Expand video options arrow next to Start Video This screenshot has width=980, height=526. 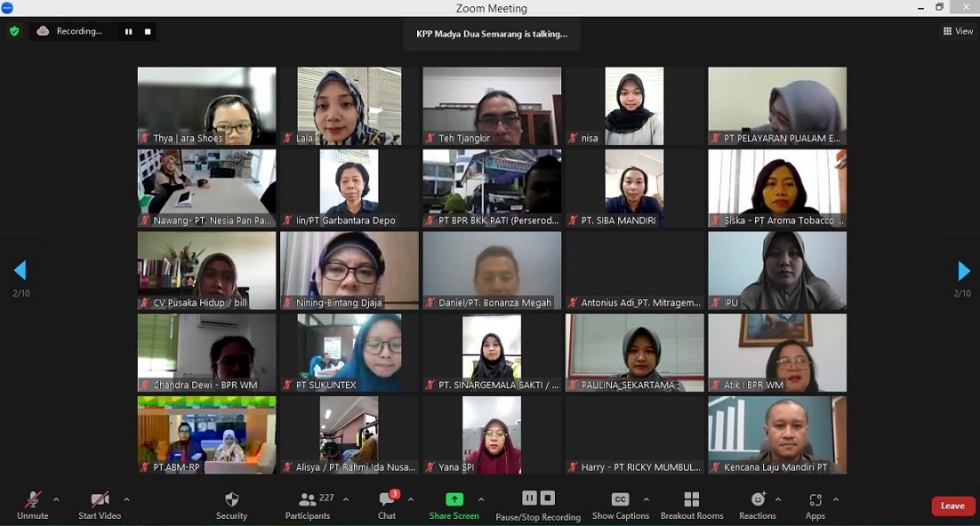126,499
